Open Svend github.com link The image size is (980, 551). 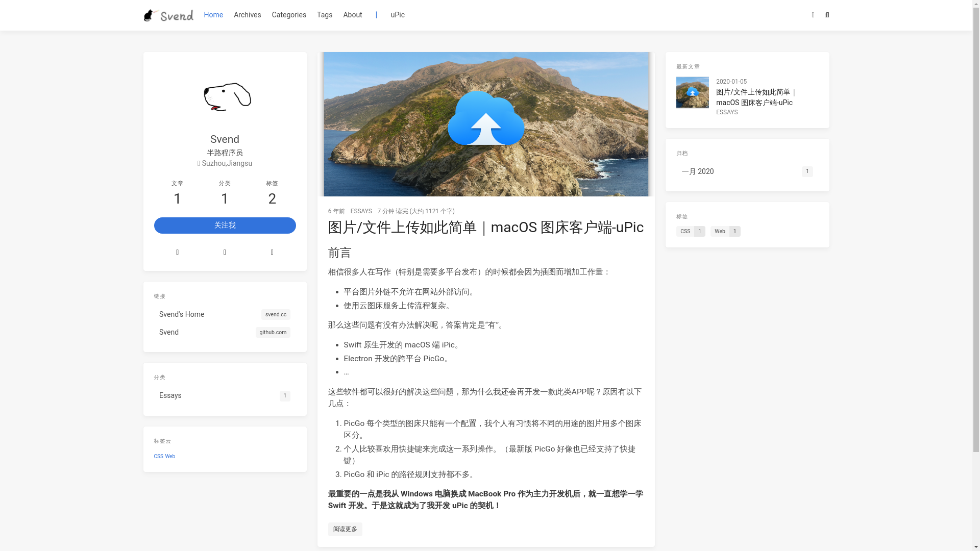225,332
